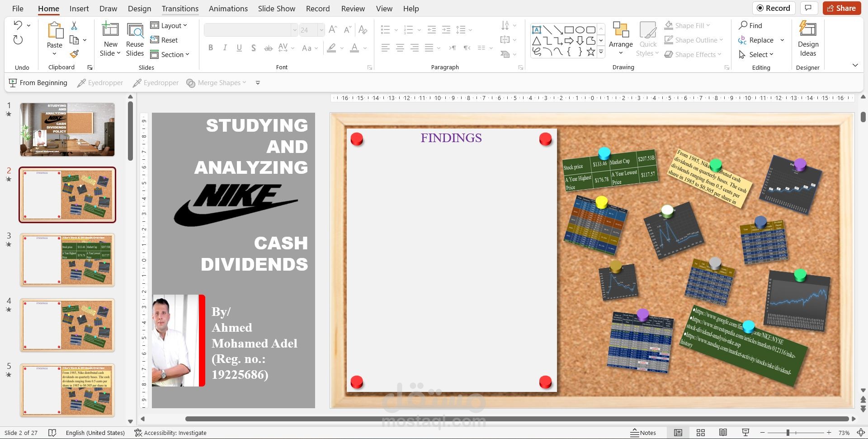Screen dimensions: 868x439
Task: Open Customize Quick Access Toolbar dropdown
Action: pos(258,83)
